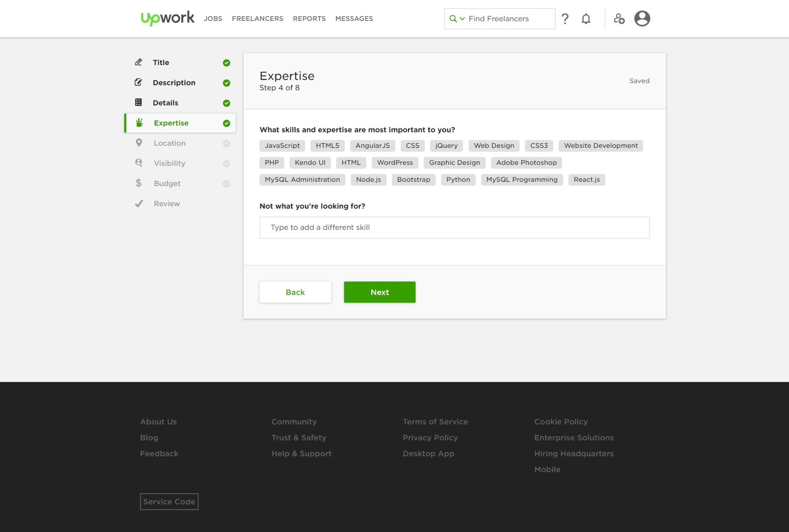The image size is (789, 532).
Task: Click the green check beside Title
Action: pyautogui.click(x=227, y=63)
